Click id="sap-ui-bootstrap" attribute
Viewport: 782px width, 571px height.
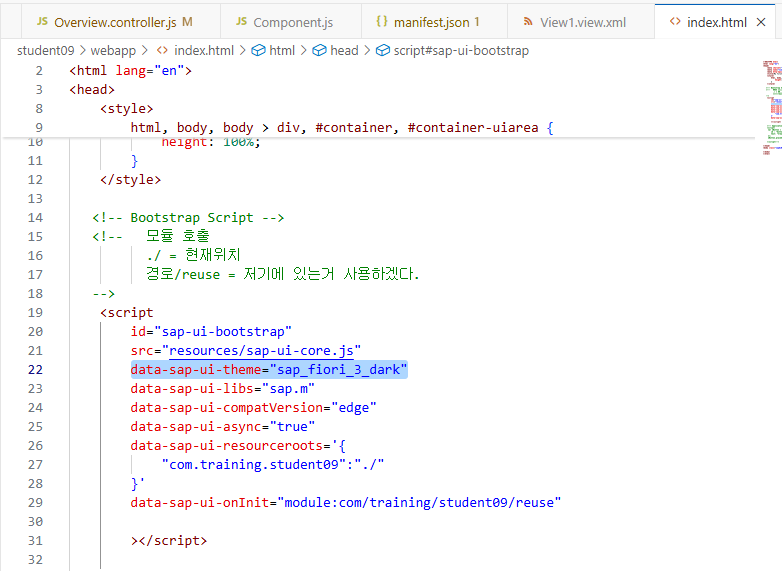click(x=211, y=332)
